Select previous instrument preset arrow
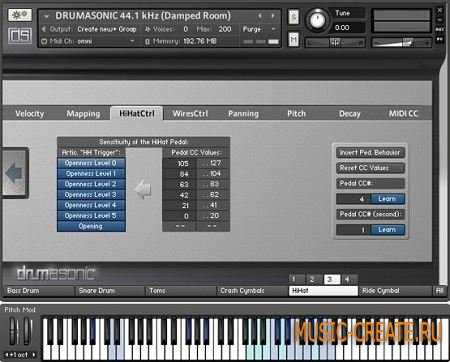The image size is (450, 362). pyautogui.click(x=260, y=16)
